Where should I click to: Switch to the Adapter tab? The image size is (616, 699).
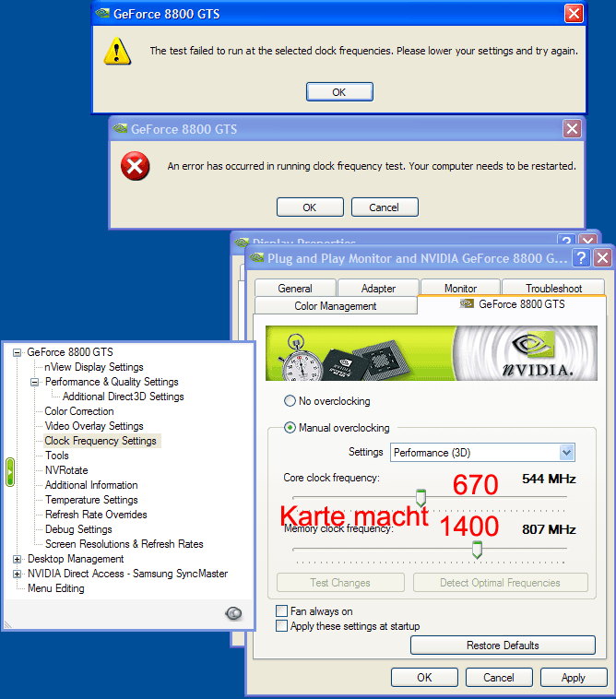378,288
